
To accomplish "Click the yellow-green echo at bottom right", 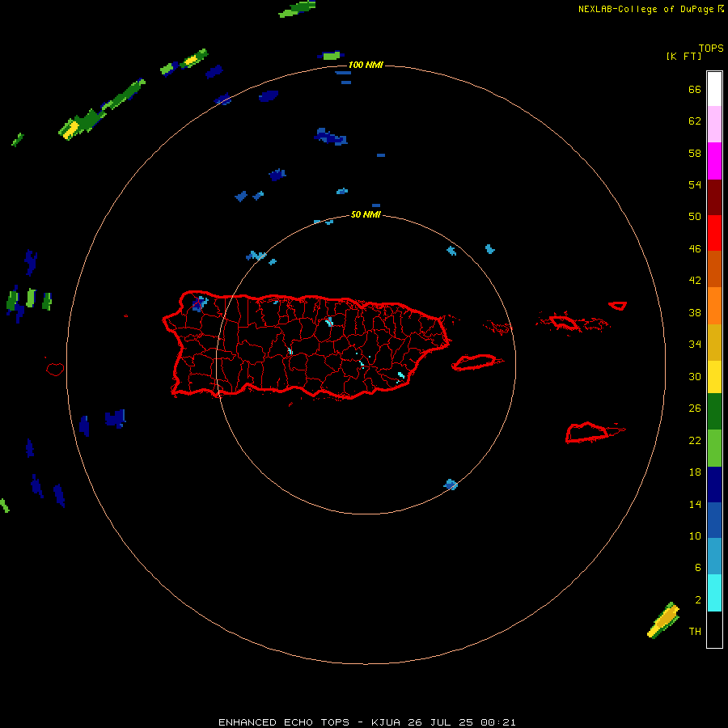I will tap(663, 620).
